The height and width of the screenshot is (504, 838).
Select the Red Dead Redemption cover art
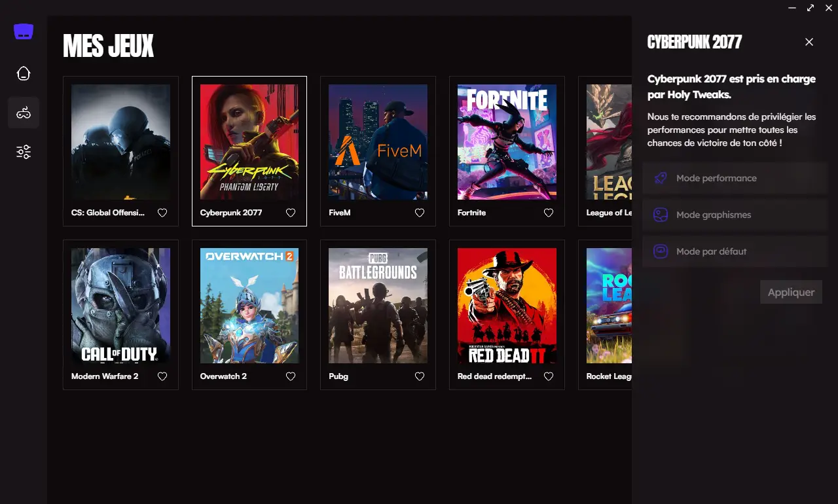[507, 306]
